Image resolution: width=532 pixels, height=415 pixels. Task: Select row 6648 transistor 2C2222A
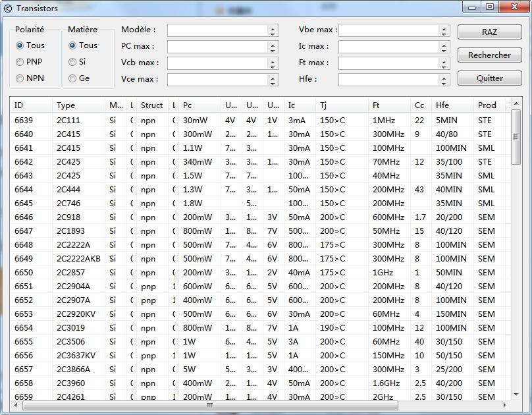click(73, 245)
